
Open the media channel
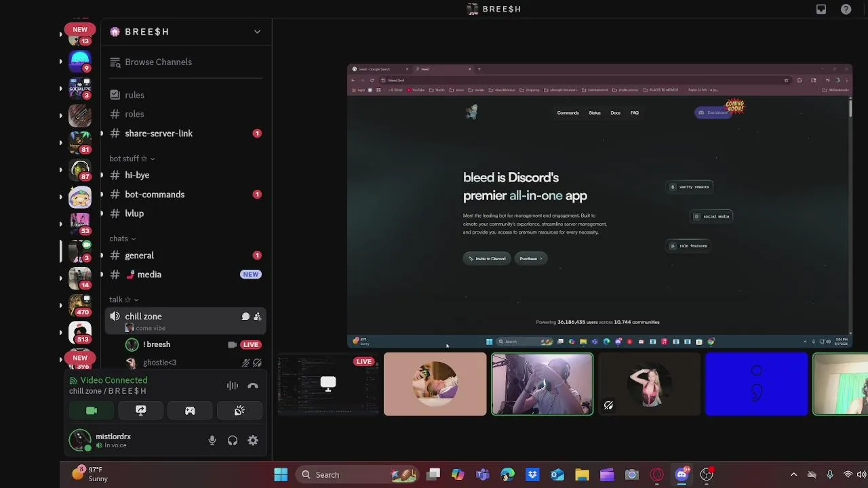tap(186, 274)
